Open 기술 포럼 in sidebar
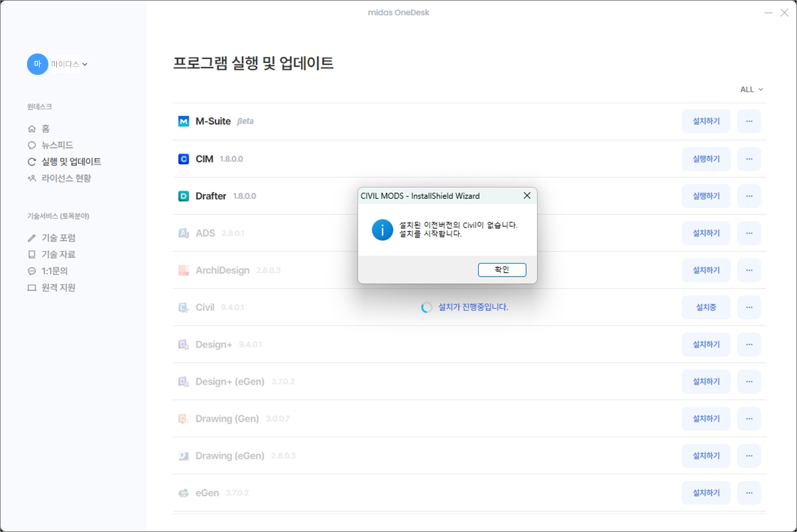Viewport: 797px width, 532px height. tap(52, 238)
